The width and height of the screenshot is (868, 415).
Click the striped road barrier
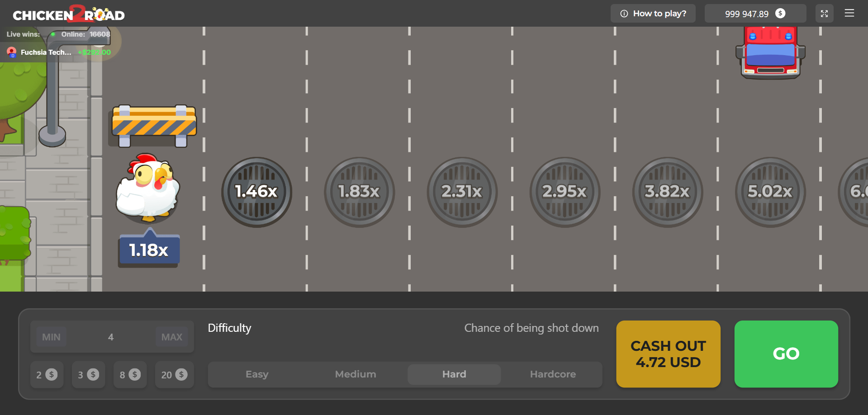[154, 126]
